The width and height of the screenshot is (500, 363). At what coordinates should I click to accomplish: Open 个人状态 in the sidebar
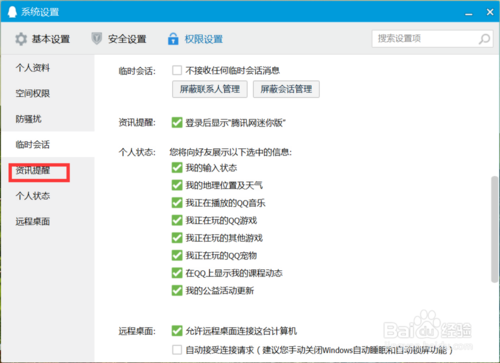click(33, 196)
